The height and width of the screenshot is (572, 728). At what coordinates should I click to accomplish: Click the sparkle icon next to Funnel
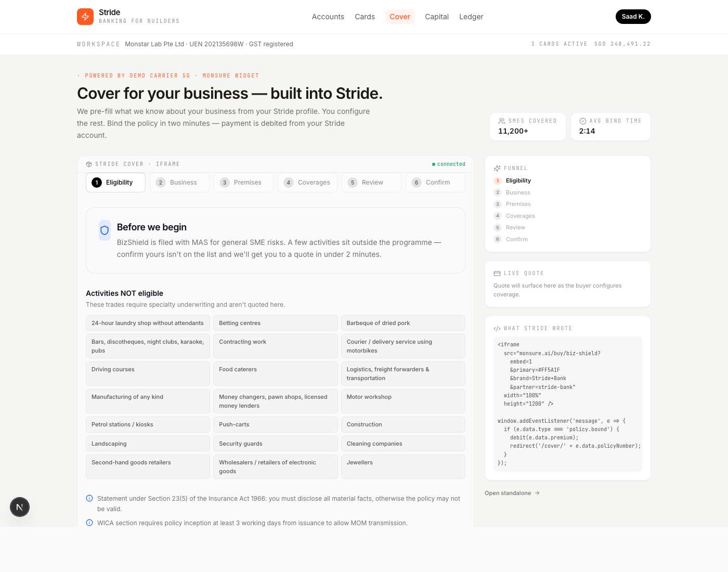tap(497, 168)
